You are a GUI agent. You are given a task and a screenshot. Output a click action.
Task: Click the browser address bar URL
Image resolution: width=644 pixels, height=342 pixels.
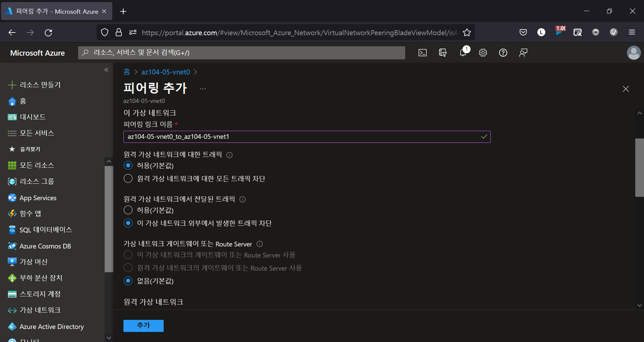tap(299, 32)
